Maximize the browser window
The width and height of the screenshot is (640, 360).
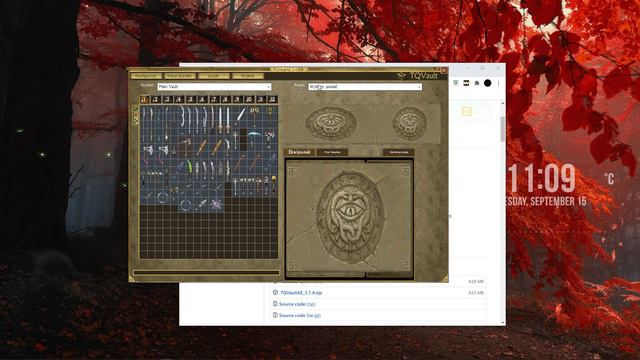(482, 68)
